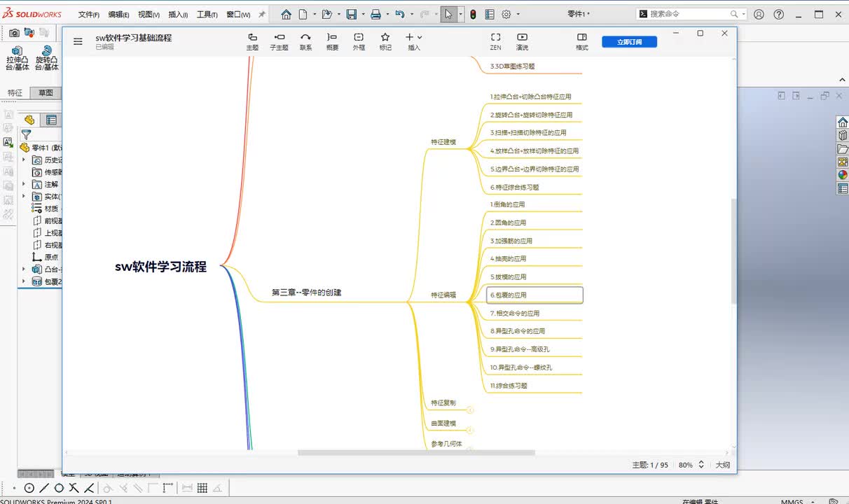The width and height of the screenshot is (849, 504).
Task: Select mind map topic 2.圆角的应用
Action: coord(509,223)
